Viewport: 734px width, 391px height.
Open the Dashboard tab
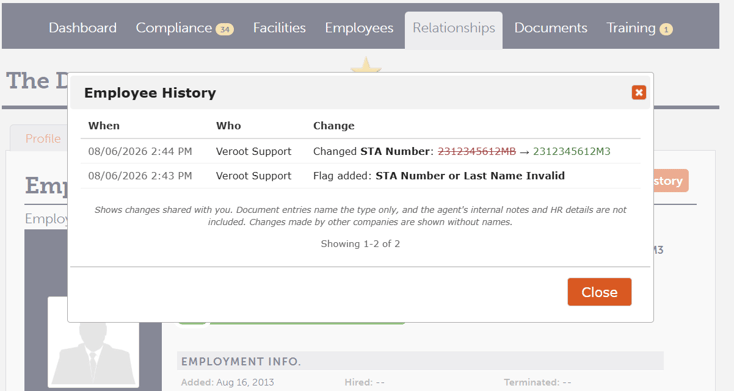83,28
